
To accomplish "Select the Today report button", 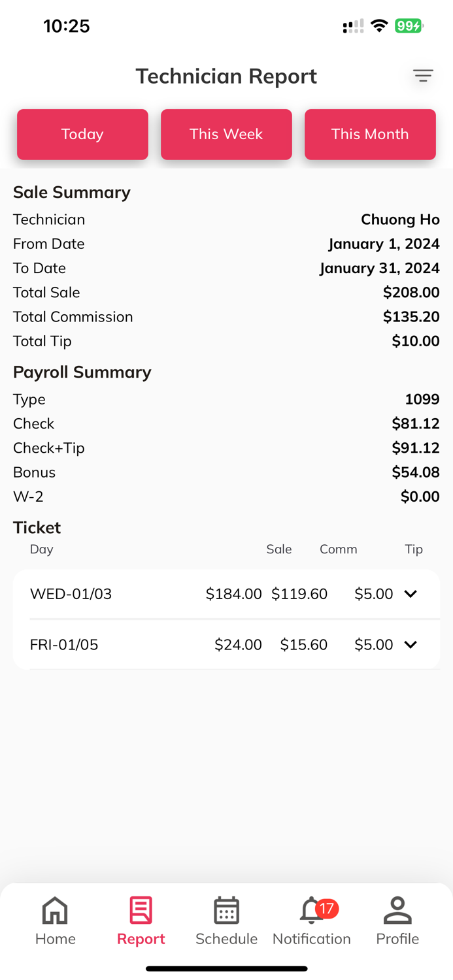I will (x=82, y=134).
